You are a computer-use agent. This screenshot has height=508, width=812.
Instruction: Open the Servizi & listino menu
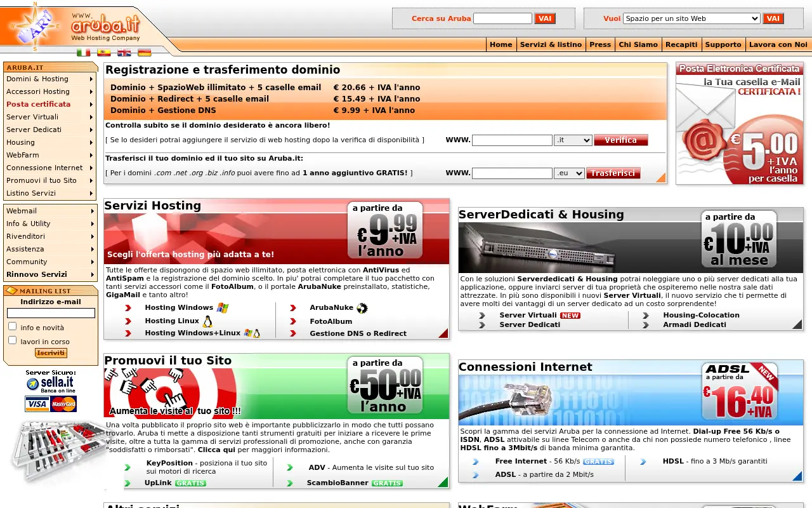coord(551,44)
